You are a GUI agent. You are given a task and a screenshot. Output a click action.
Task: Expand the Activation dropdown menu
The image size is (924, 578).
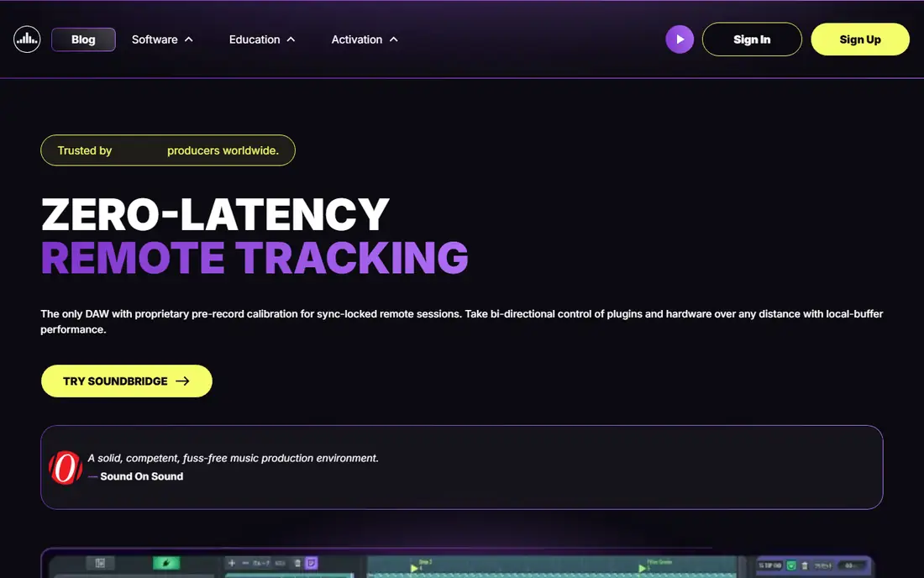click(x=365, y=39)
